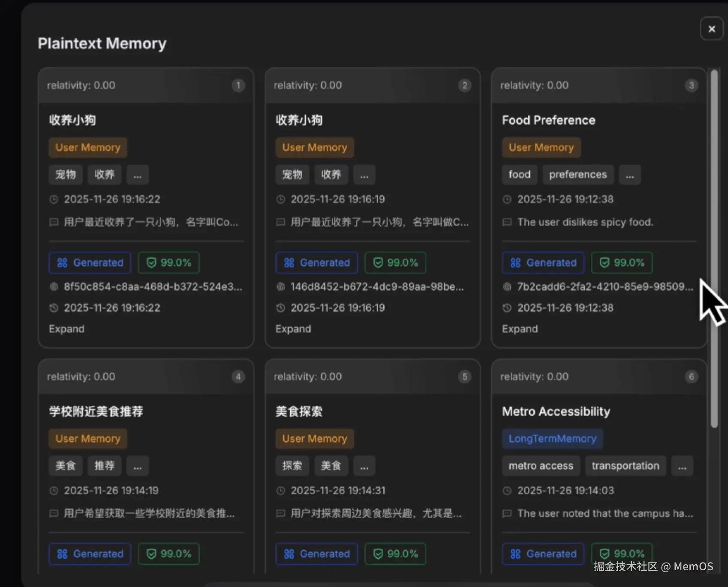Image resolution: width=728 pixels, height=587 pixels.
Task: Show more tags on Metro Accessibility card
Action: 682,466
